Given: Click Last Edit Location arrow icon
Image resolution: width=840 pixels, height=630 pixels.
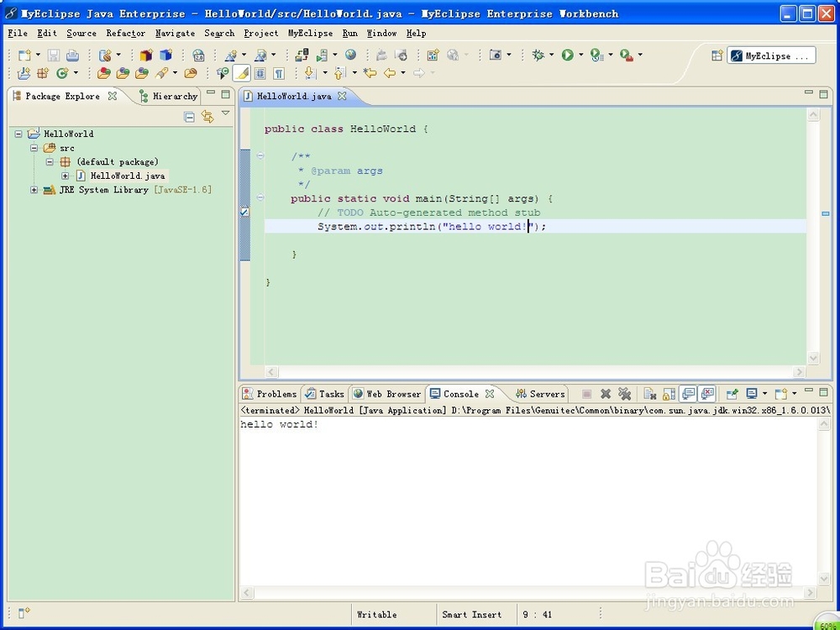Looking at the screenshot, I should 370,73.
